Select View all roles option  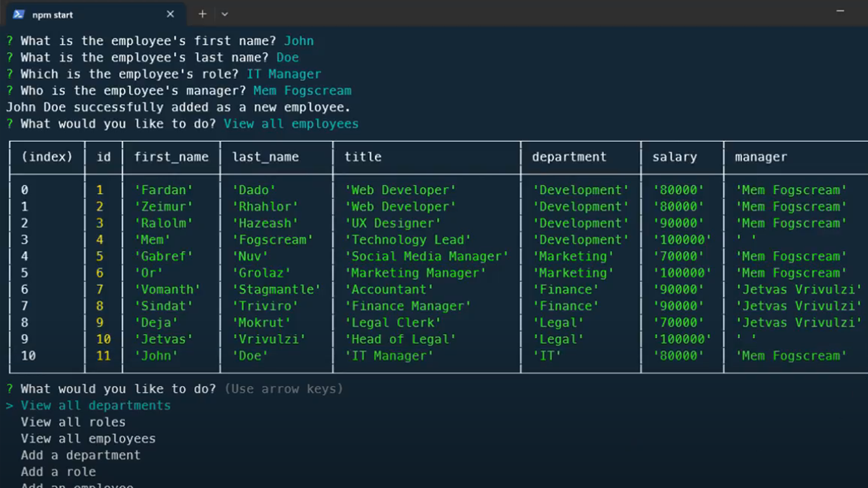73,422
